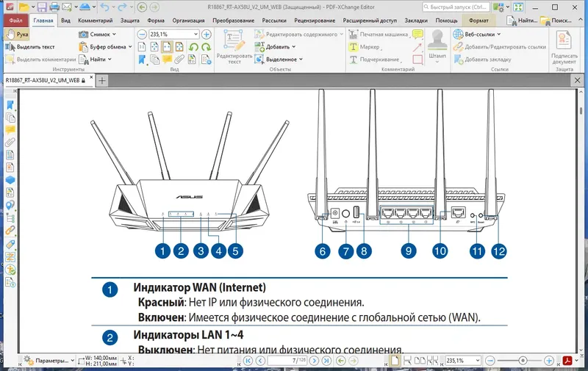Click the vertical scrollbar of document

(581, 219)
